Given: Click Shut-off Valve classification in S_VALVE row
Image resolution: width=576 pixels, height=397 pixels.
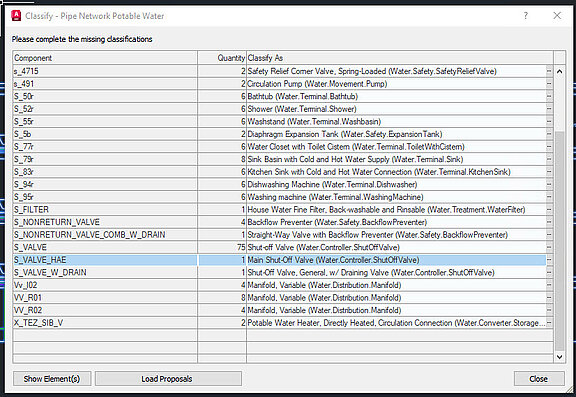Looking at the screenshot, I should pos(324,247).
